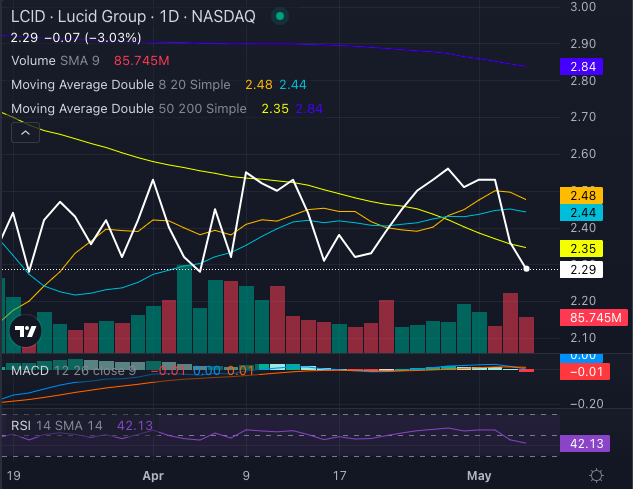
Task: Click the 3.00 price scale label
Action: [x=583, y=7]
